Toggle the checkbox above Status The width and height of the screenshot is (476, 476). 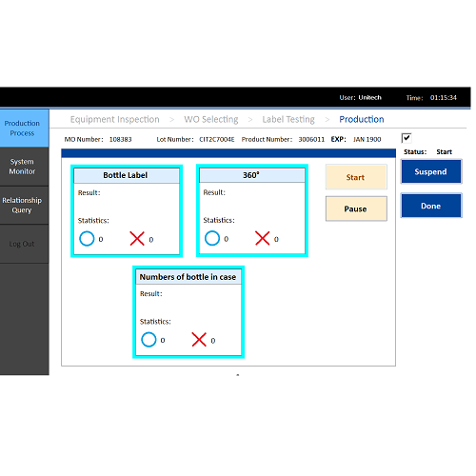407,138
